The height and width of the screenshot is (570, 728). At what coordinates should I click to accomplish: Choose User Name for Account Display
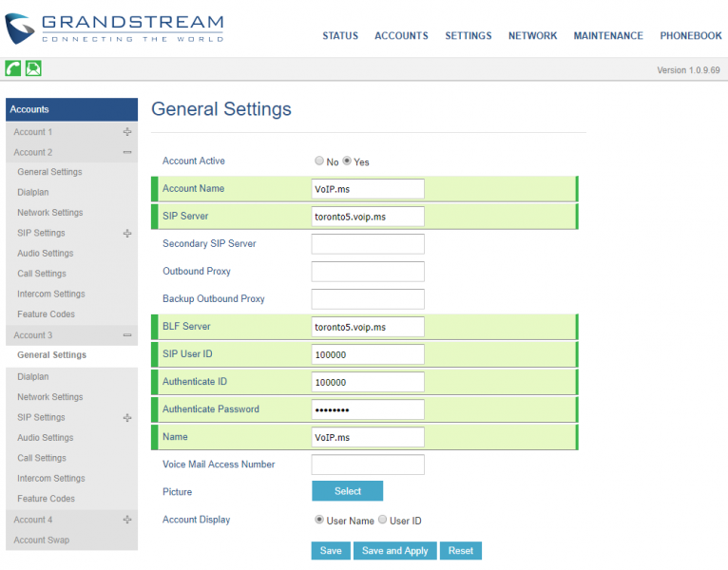319,520
